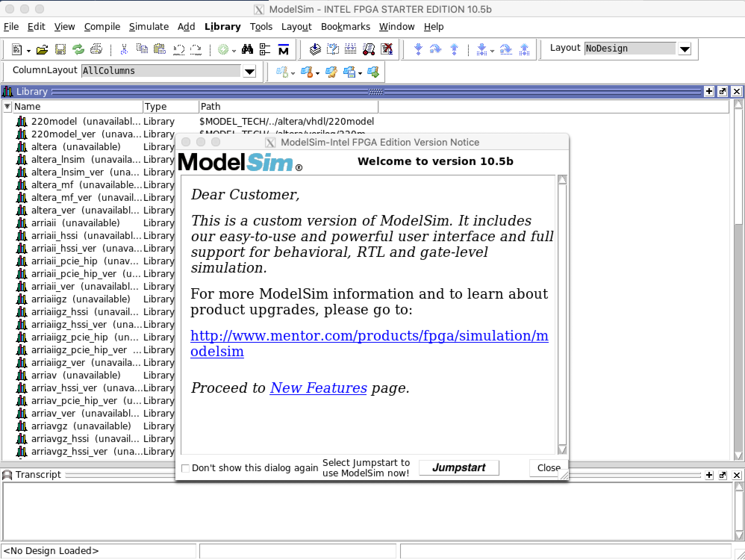Click the last bookmark icon with green arrow

click(x=373, y=72)
